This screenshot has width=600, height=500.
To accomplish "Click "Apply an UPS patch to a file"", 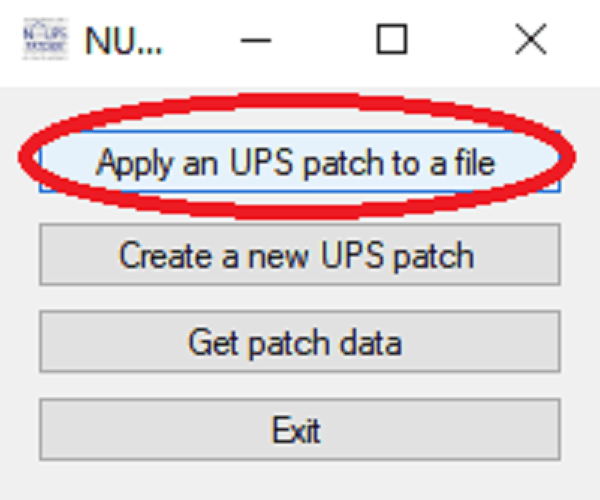I will tap(298, 163).
